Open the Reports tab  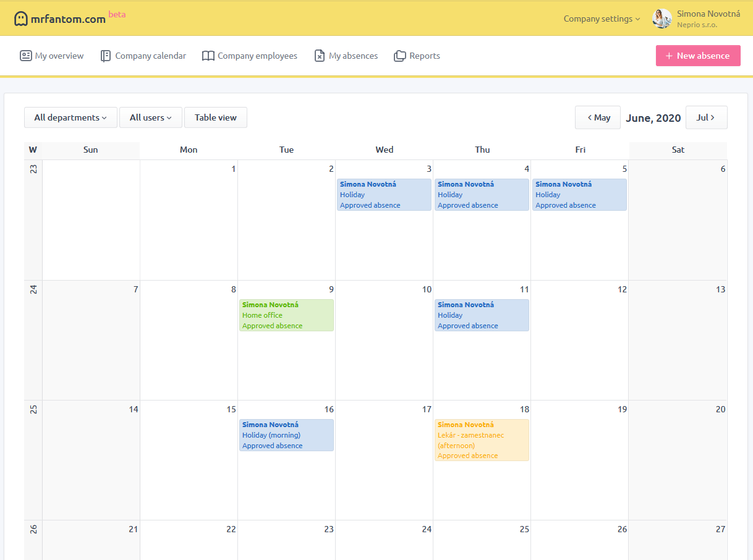pyautogui.click(x=417, y=56)
